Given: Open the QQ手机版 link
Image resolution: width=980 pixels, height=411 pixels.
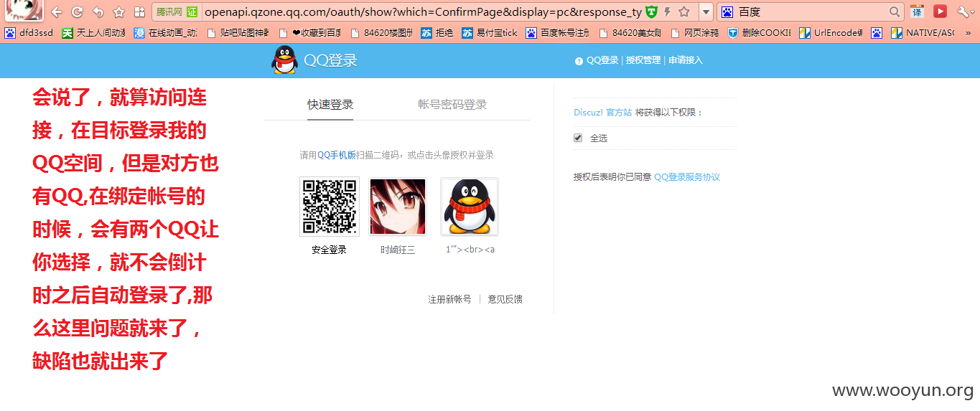Looking at the screenshot, I should [x=337, y=155].
